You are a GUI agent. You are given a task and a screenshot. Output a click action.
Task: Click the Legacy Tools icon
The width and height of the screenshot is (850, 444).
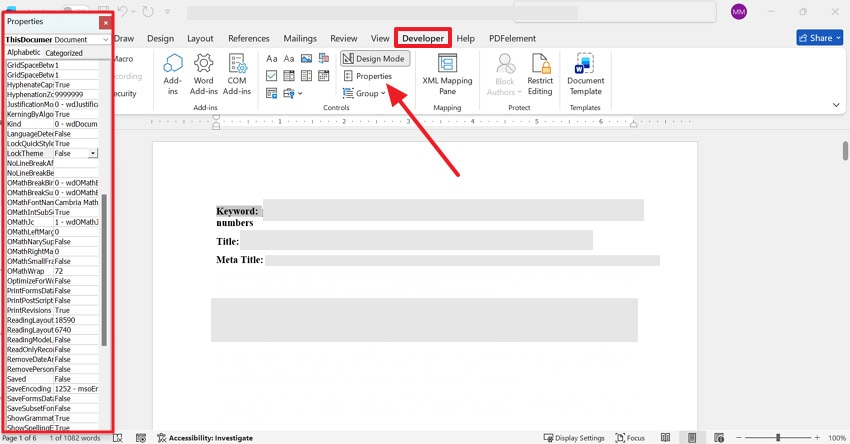(288, 93)
